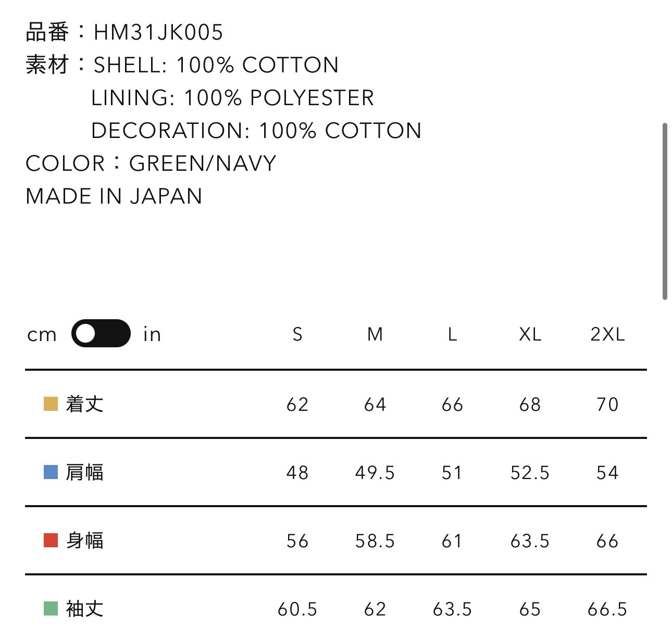Screen dimensions: 672x641
Task: Click the blue 肩幅 color square
Action: [51, 472]
